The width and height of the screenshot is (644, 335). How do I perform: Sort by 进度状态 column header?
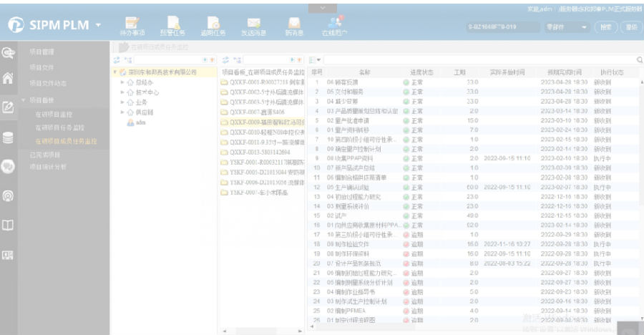421,72
